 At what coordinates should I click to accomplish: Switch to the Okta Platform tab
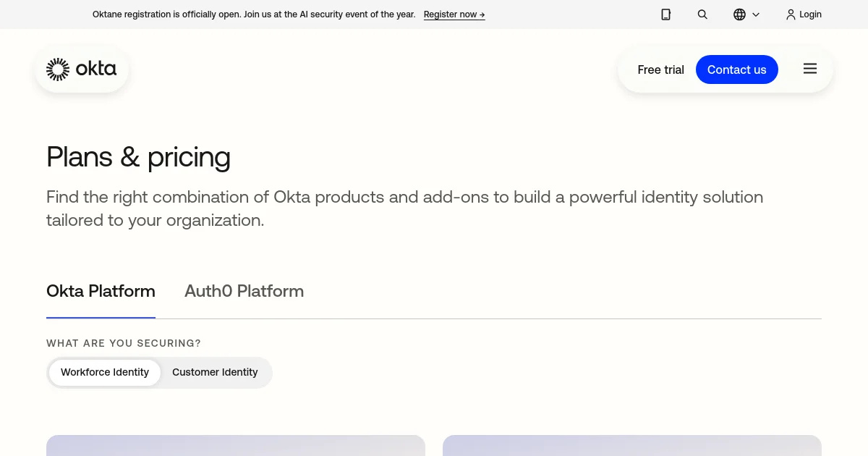point(101,291)
